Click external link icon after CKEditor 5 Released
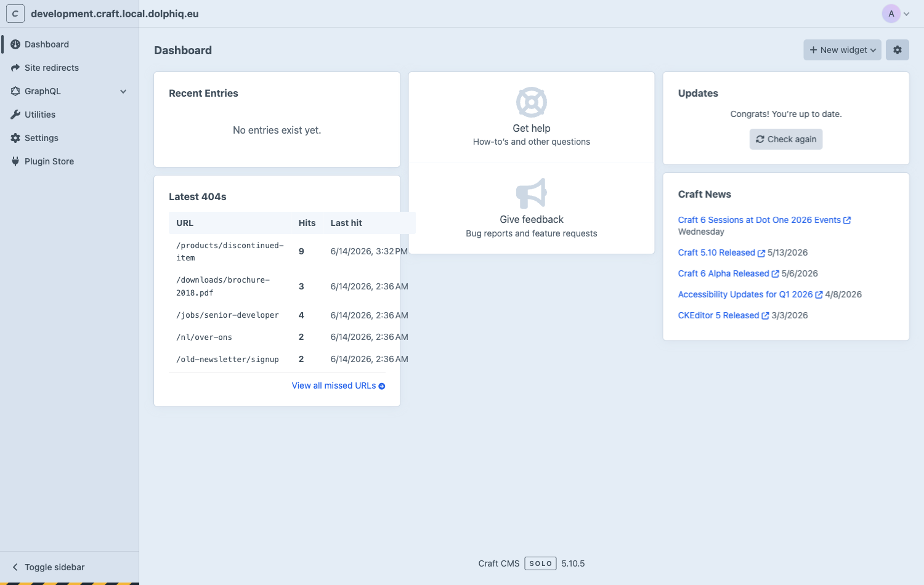The height and width of the screenshot is (585, 924). pyautogui.click(x=766, y=316)
